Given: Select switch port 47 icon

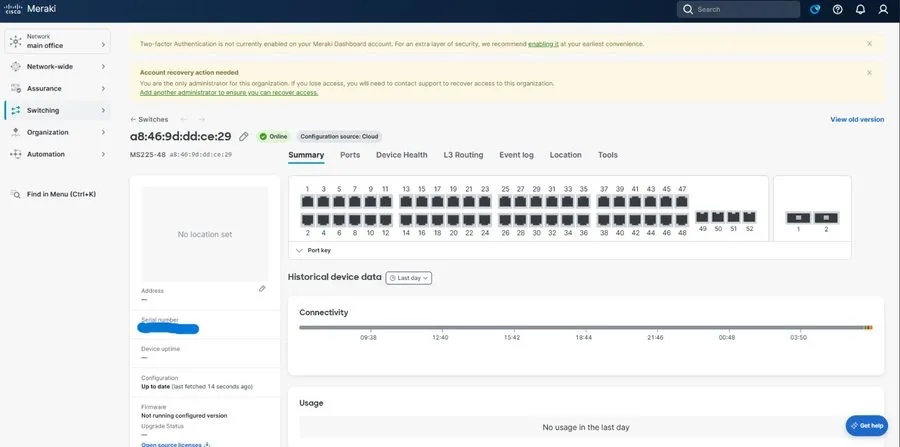Looking at the screenshot, I should click(x=682, y=201).
